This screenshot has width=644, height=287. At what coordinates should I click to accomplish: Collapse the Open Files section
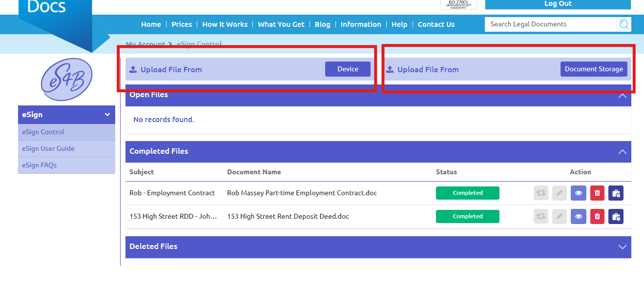[622, 96]
